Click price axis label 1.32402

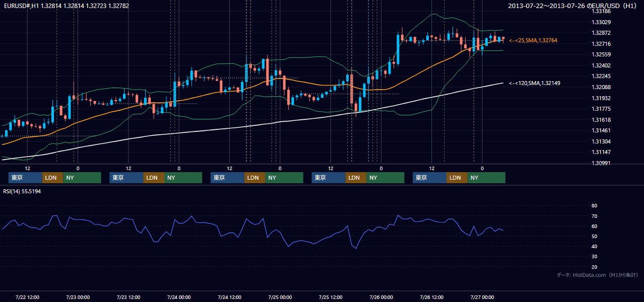601,65
